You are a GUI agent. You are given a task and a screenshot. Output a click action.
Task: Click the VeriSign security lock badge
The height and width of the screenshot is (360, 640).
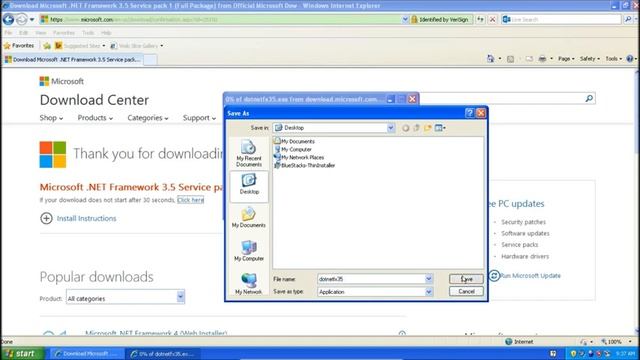pyautogui.click(x=440, y=19)
